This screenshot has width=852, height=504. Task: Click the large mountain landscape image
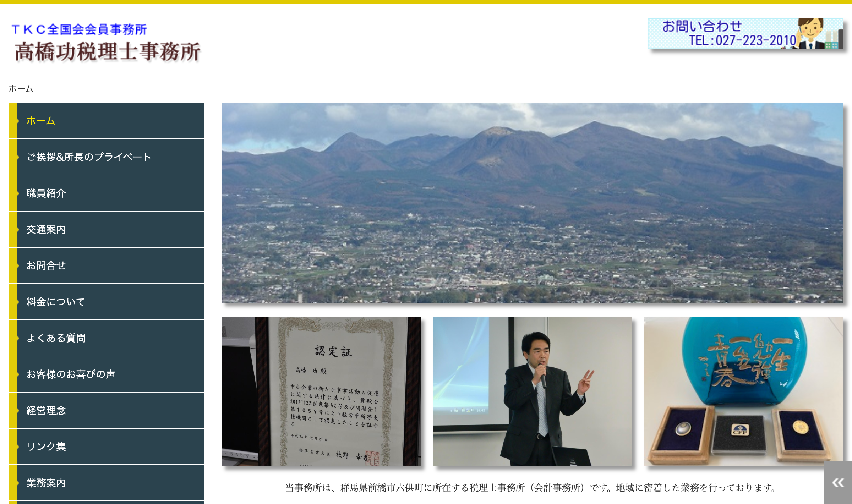[532, 203]
